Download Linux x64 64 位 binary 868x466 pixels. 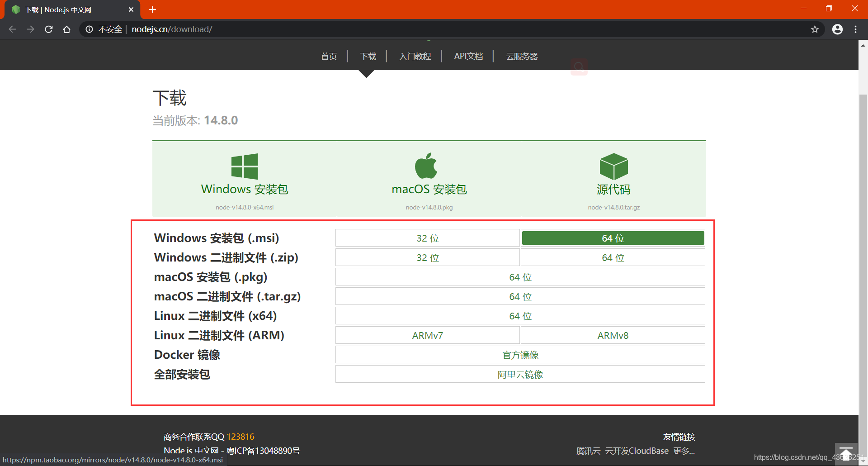520,316
